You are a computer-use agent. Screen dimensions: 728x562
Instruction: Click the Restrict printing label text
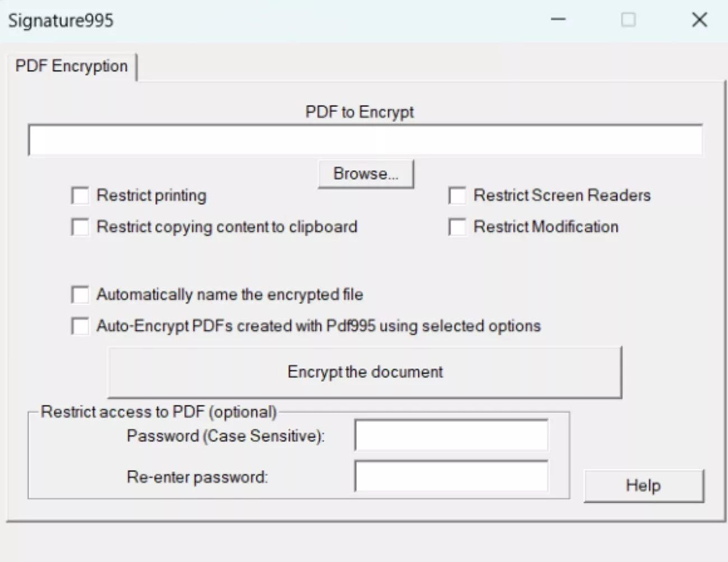coord(151,195)
